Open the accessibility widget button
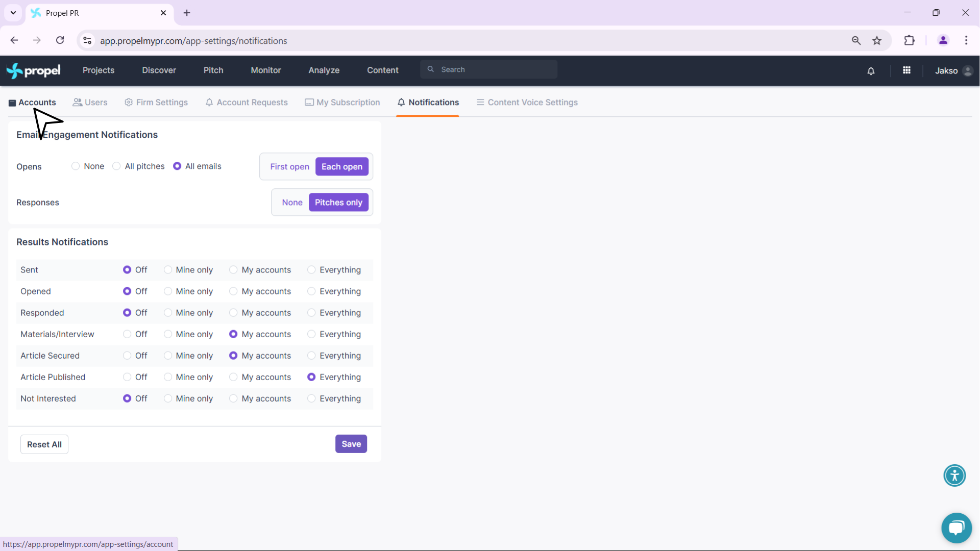 954,475
